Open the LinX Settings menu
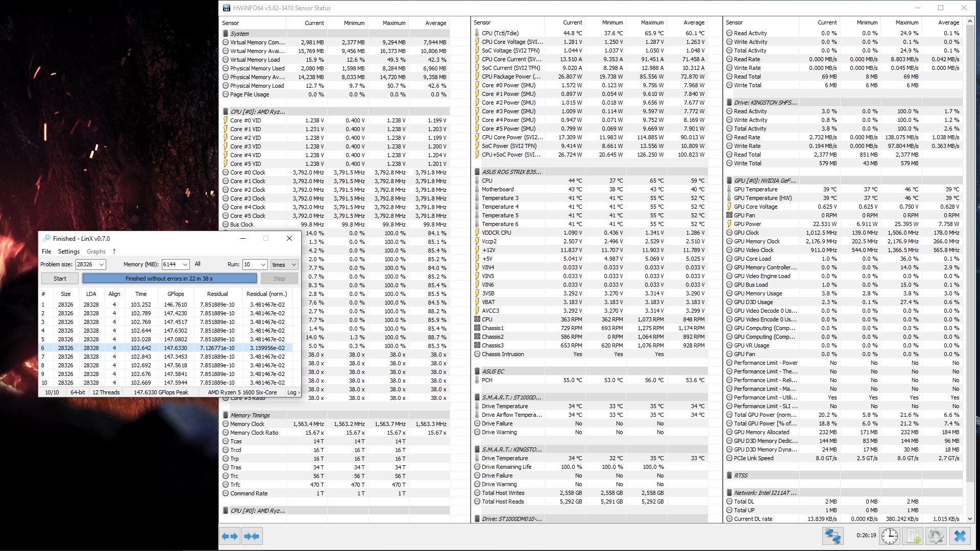Image resolution: width=980 pixels, height=551 pixels. [x=69, y=252]
